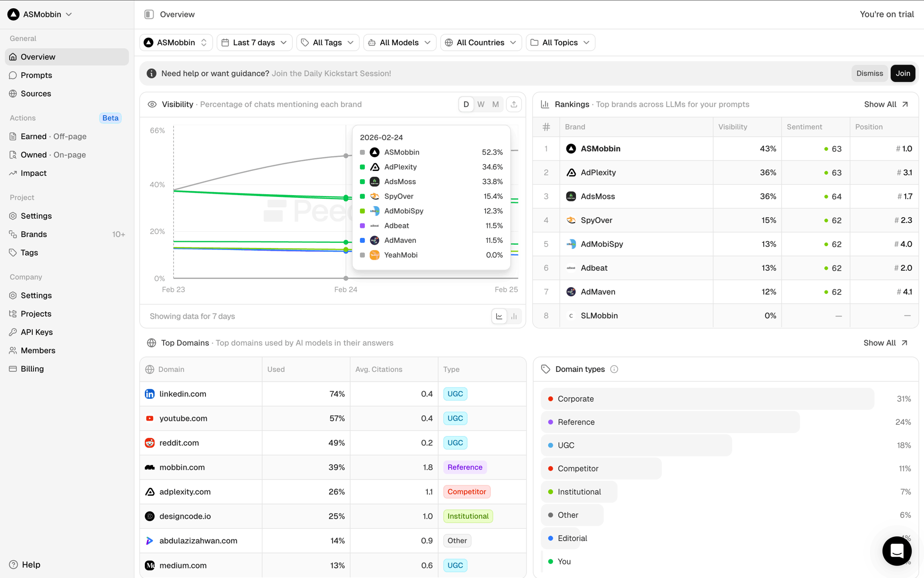Click the export icon in Visibility card
The height and width of the screenshot is (578, 924).
(x=514, y=105)
